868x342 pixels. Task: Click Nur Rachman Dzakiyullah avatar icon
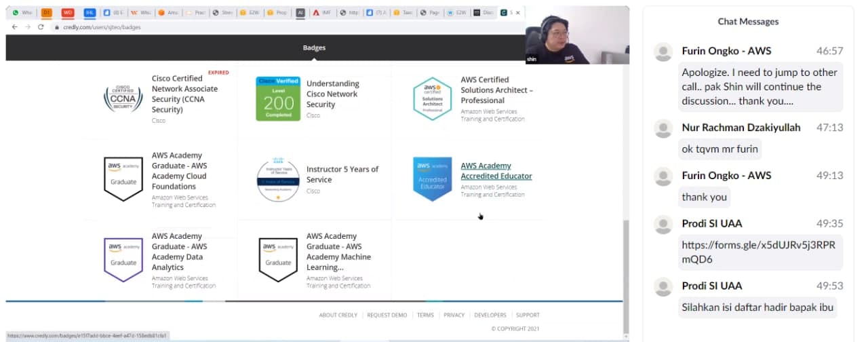click(x=663, y=128)
